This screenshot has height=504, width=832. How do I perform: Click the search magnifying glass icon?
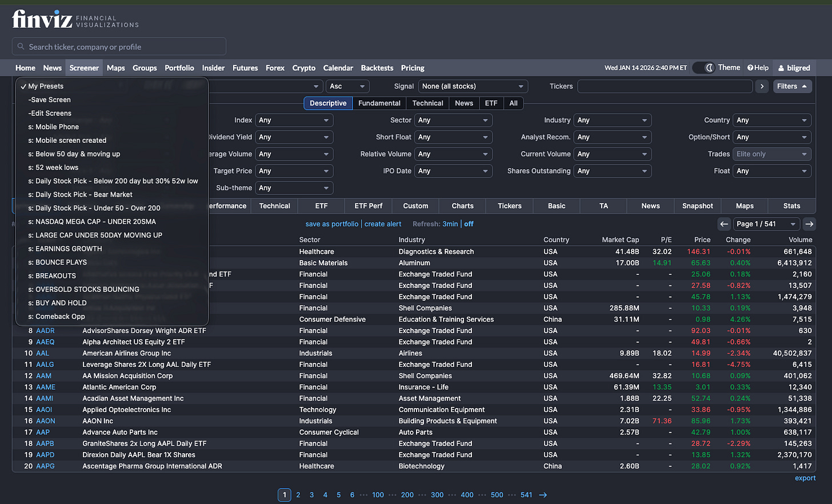(x=21, y=46)
